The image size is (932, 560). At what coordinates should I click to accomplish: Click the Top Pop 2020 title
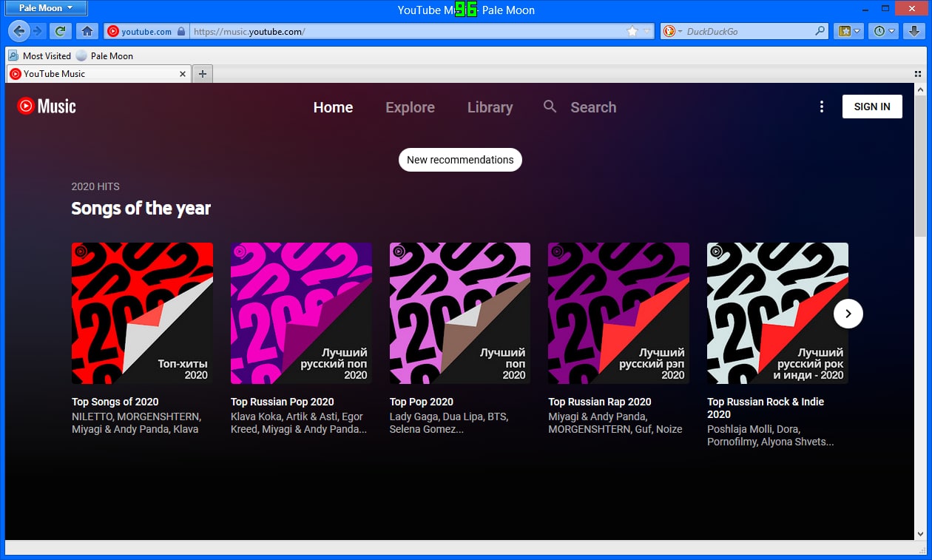click(422, 402)
